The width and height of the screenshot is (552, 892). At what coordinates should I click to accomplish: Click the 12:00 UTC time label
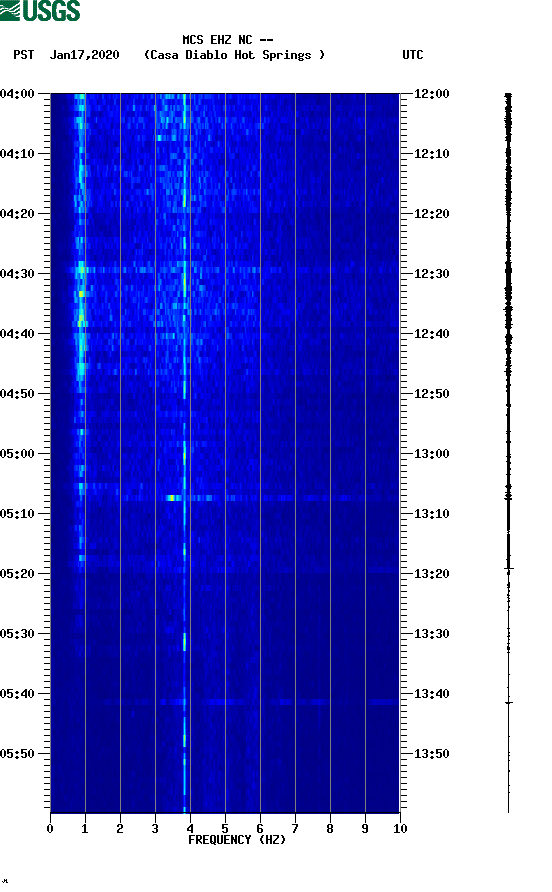point(432,93)
